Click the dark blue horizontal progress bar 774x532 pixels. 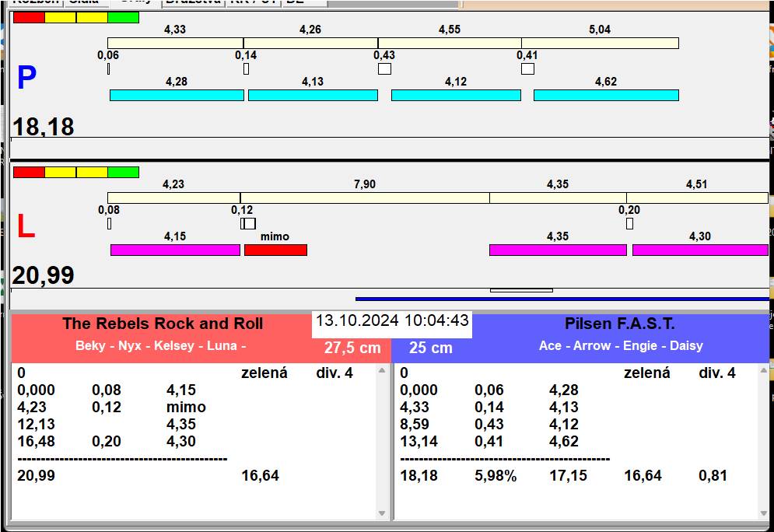[562, 299]
